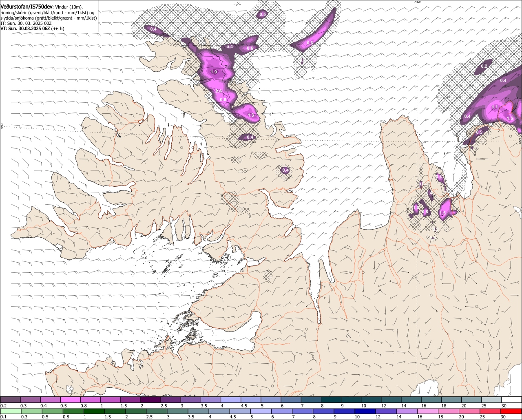This screenshot has width=522, height=420.
Task: Select upper legend pale grey swatch 25 to 30
Action: 492,400
